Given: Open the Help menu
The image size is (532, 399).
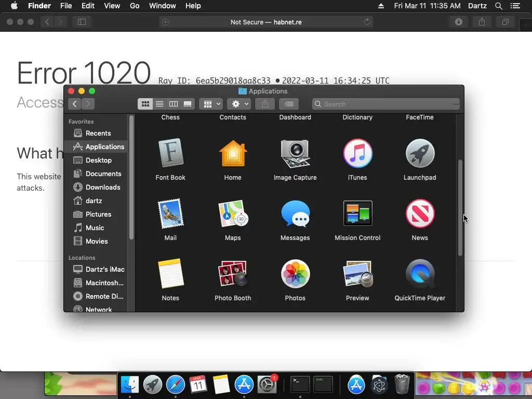Looking at the screenshot, I should [193, 6].
